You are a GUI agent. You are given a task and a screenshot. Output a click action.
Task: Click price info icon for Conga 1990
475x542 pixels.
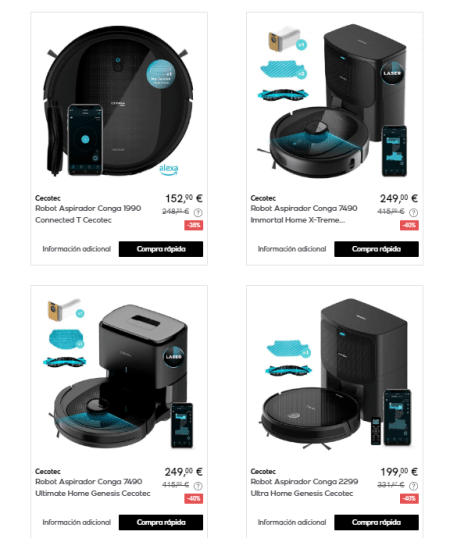[198, 212]
